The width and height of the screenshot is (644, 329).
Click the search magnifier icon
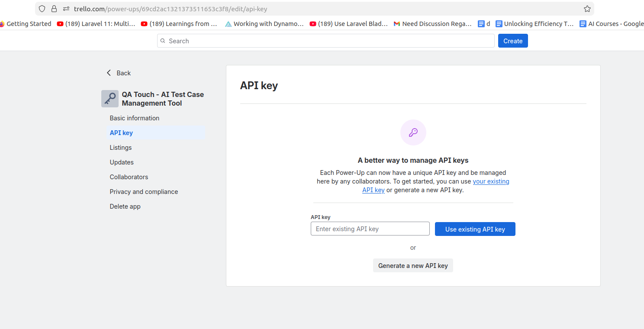[163, 41]
